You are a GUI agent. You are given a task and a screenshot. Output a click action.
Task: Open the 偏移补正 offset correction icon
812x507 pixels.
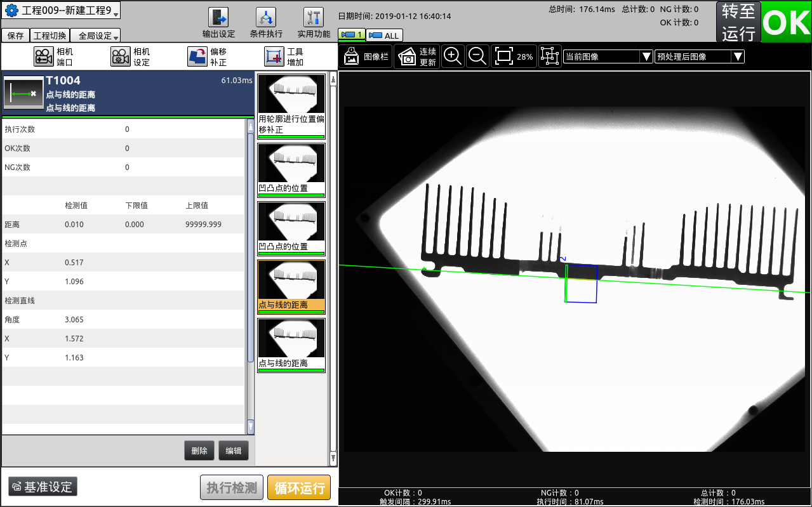click(197, 56)
